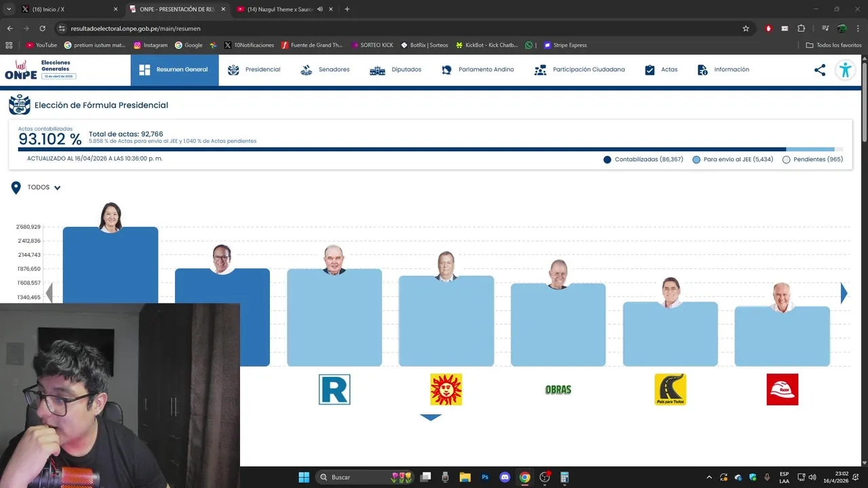Open the Instagram bookmark
Image resolution: width=868 pixels, height=488 pixels.
coord(151,45)
